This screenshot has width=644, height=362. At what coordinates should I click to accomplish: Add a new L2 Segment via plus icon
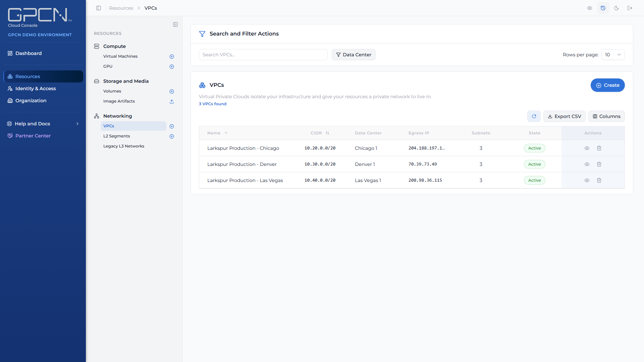tap(172, 136)
